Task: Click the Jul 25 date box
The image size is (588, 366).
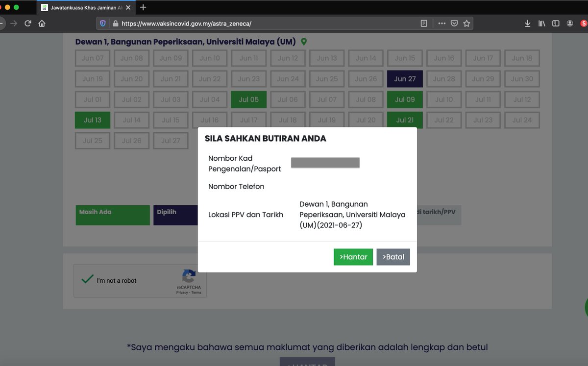Action: pyautogui.click(x=93, y=141)
